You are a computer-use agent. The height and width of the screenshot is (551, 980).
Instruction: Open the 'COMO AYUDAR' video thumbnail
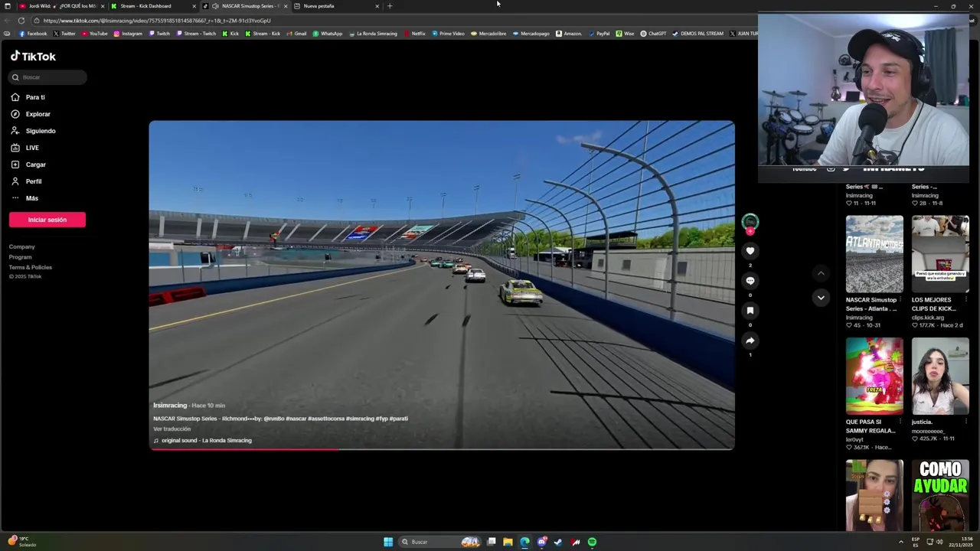click(940, 495)
